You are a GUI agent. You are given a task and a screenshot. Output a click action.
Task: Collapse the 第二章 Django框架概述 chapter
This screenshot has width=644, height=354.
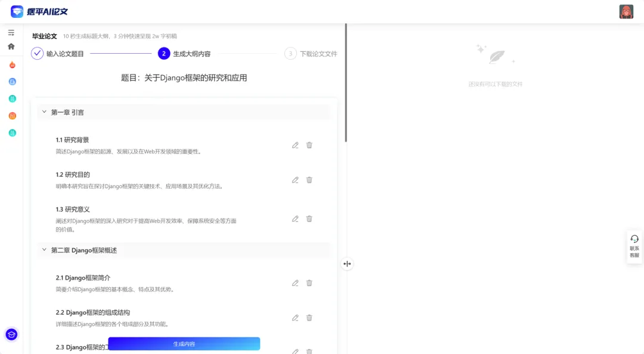pos(44,250)
